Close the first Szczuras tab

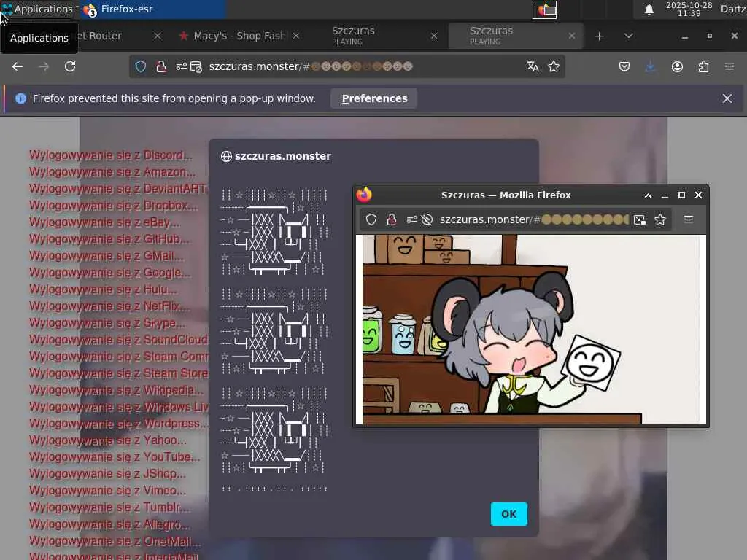pyautogui.click(x=433, y=36)
